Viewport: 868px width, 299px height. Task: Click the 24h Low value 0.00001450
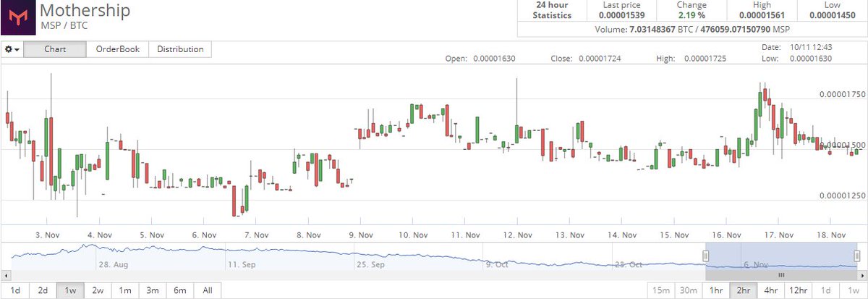click(831, 15)
